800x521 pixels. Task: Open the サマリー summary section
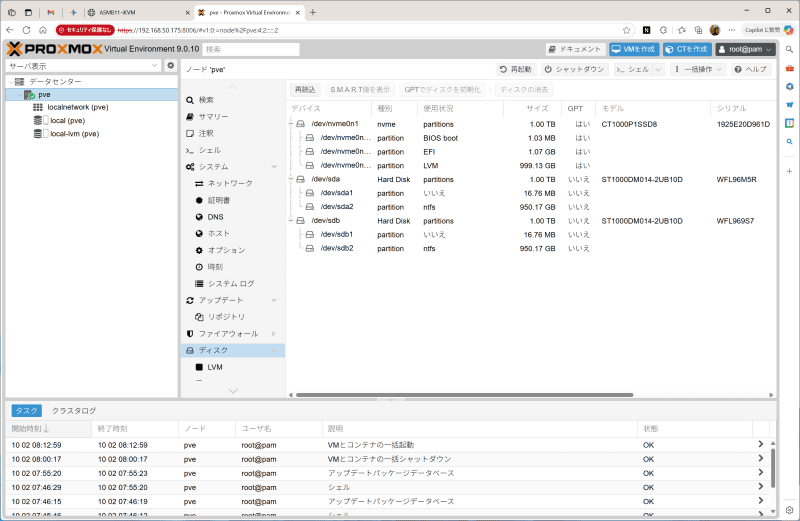pyautogui.click(x=213, y=117)
